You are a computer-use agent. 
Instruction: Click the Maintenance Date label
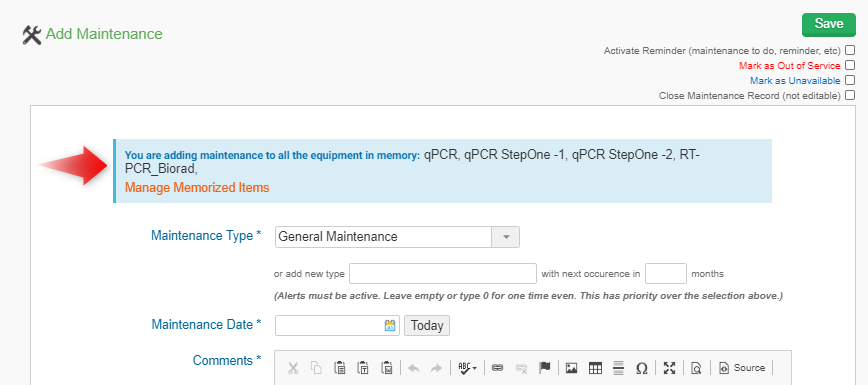(x=206, y=324)
